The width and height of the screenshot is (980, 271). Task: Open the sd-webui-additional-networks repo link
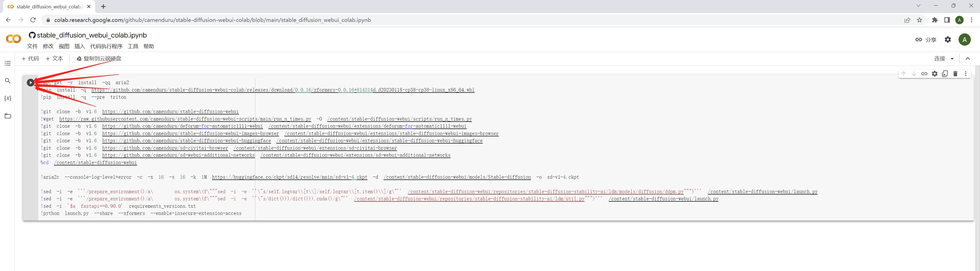(x=178, y=156)
